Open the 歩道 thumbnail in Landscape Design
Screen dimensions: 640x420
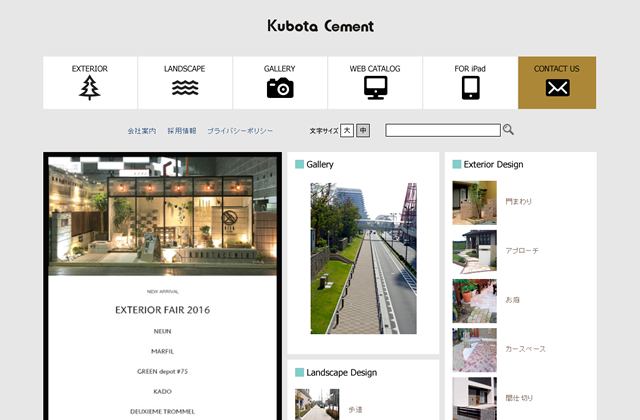click(317, 404)
